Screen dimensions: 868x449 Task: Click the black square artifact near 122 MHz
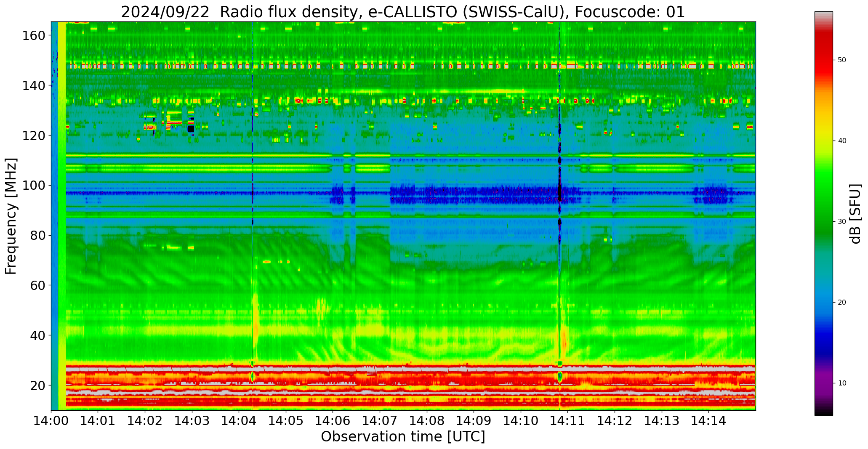(x=191, y=129)
